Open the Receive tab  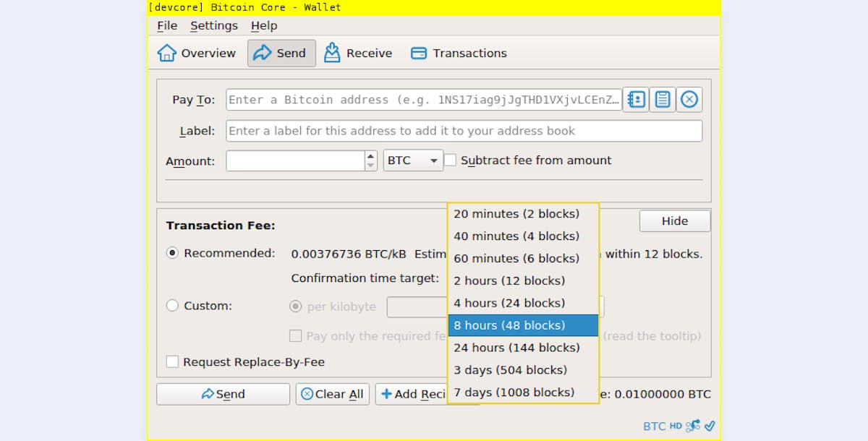(358, 53)
